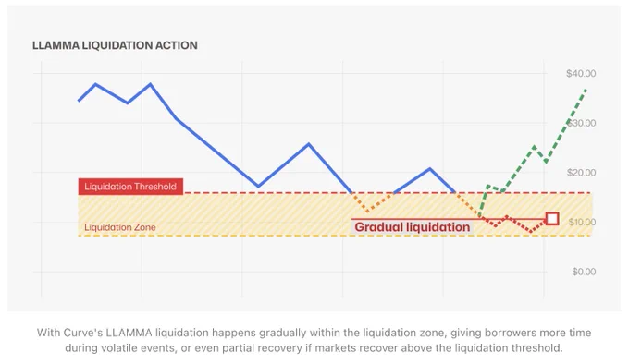This screenshot has width=629, height=364.
Task: Click the Liquidation Zone label
Action: (x=120, y=227)
